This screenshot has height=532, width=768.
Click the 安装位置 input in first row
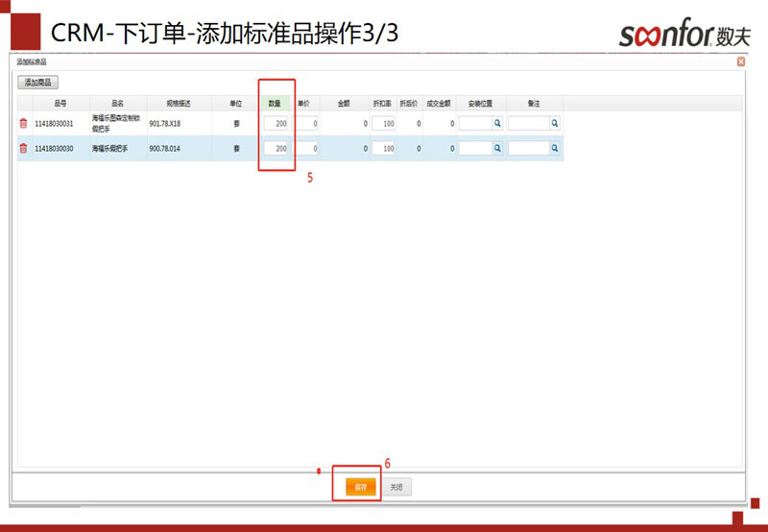475,123
